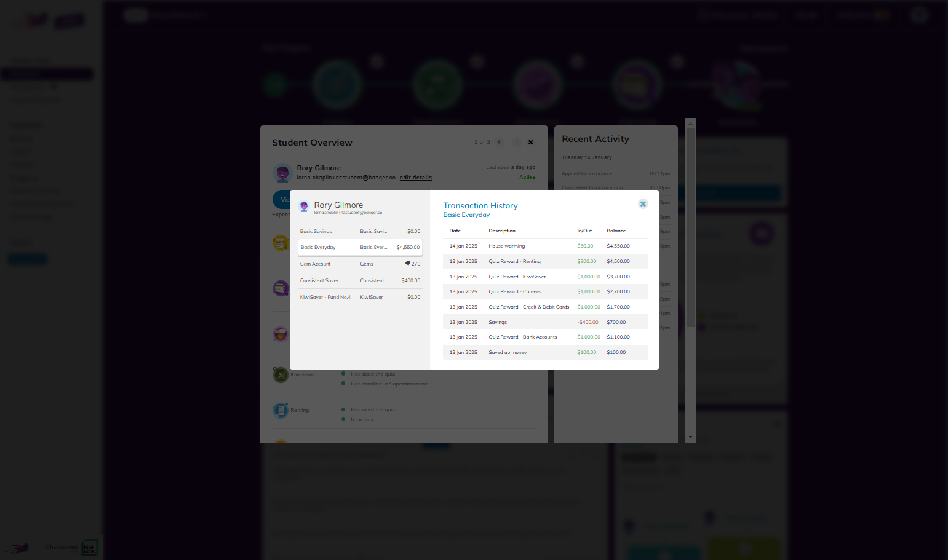
Task: Select the Quiz Reward - KiwiSaver transaction
Action: (545, 277)
